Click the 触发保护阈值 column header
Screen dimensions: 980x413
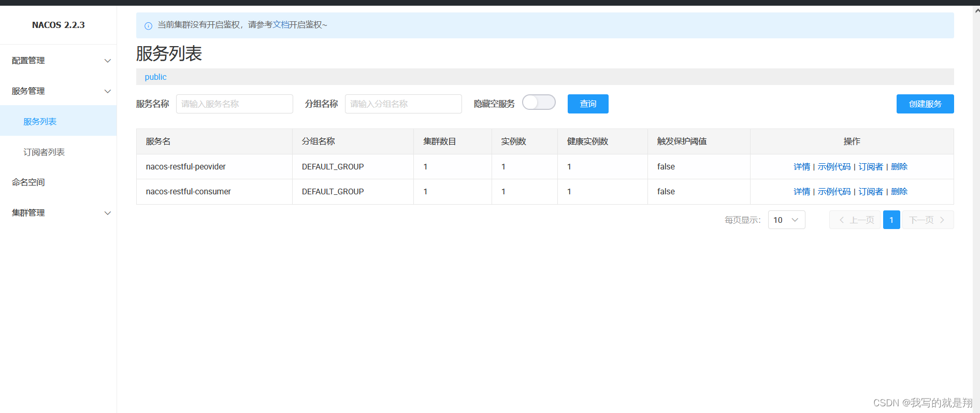click(682, 141)
